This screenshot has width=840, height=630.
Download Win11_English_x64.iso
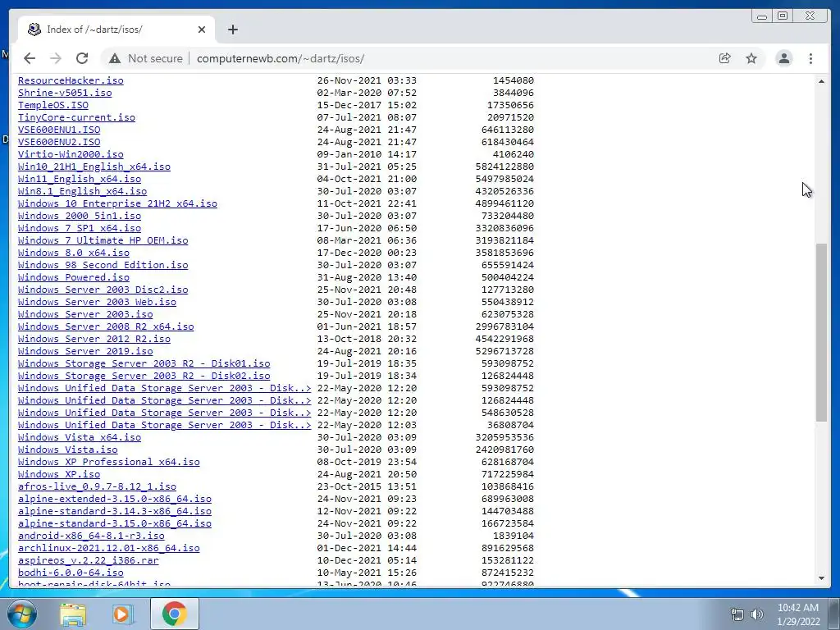(x=80, y=179)
